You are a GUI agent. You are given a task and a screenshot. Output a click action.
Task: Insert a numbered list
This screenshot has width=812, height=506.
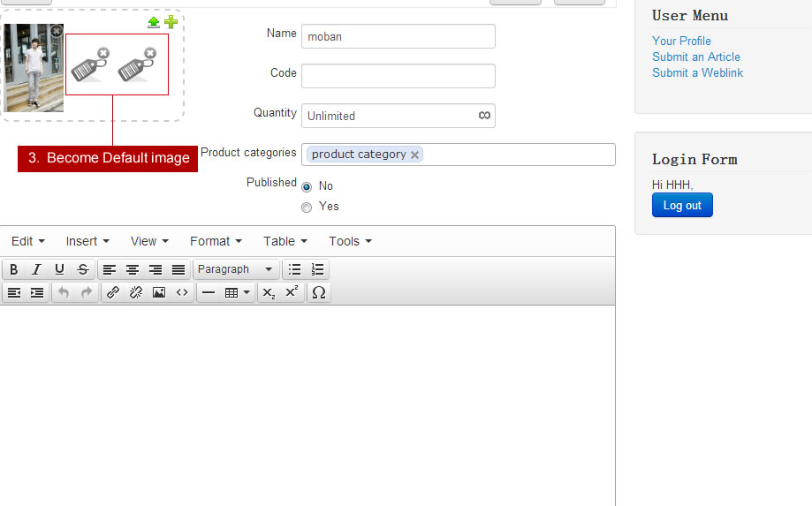point(317,269)
